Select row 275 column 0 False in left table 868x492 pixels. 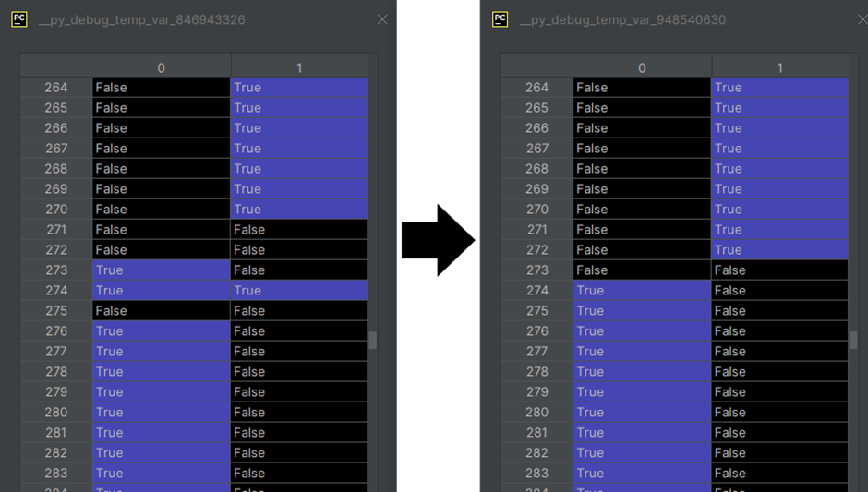(x=161, y=311)
